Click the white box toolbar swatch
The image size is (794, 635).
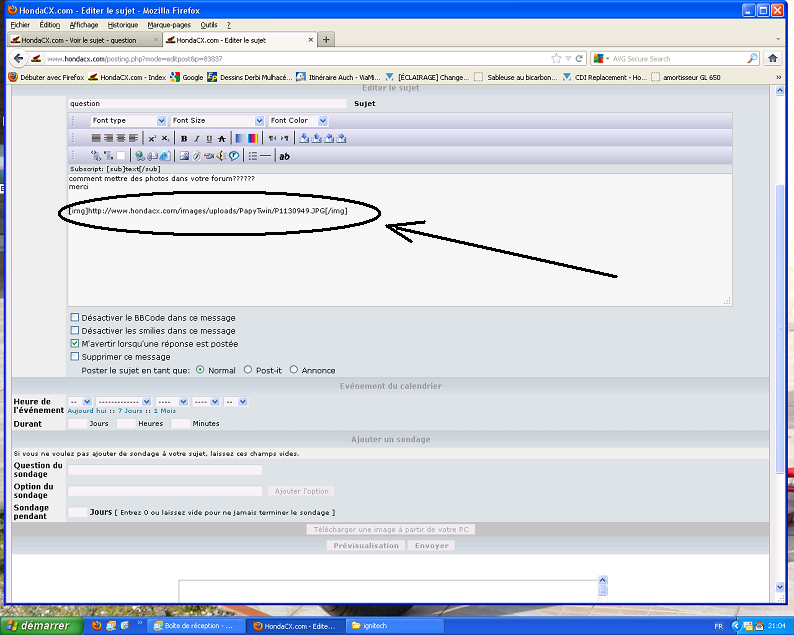point(121,156)
